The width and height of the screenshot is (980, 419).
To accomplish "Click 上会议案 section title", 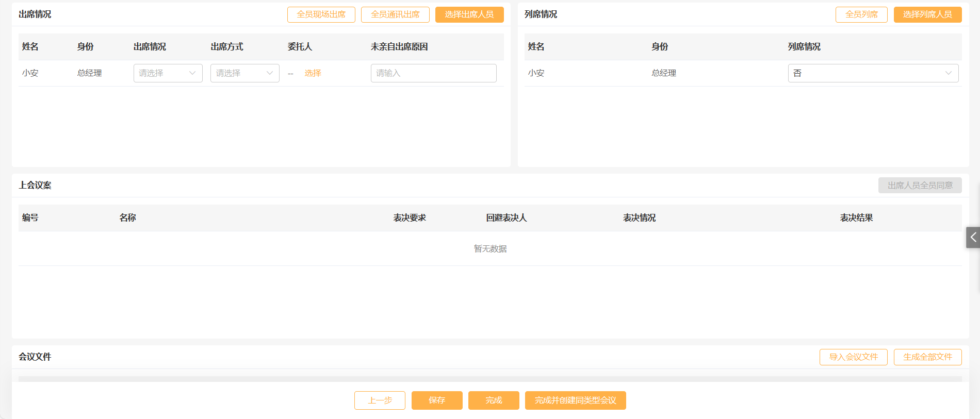I will (x=35, y=185).
